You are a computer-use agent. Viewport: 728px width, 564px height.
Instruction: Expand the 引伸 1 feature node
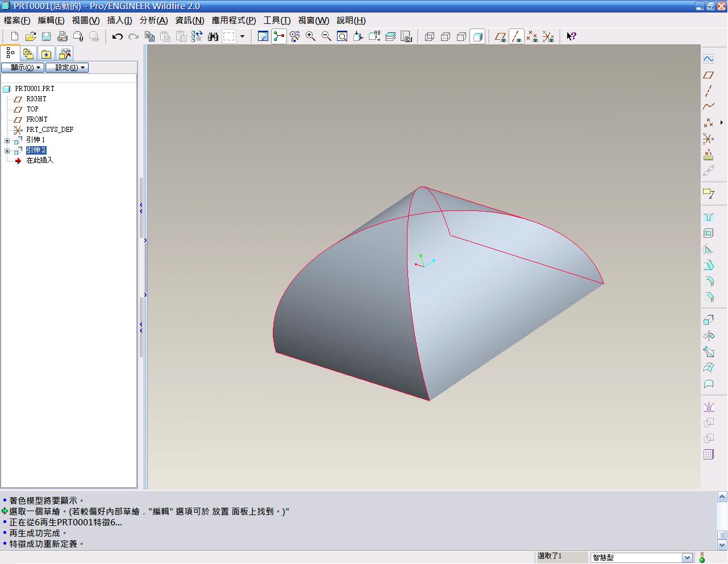7,140
